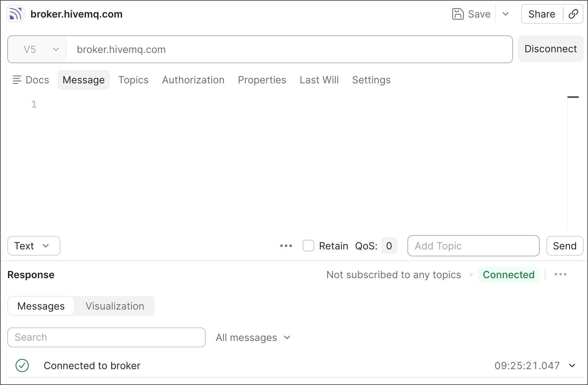
Task: Click the Save label
Action: [479, 14]
